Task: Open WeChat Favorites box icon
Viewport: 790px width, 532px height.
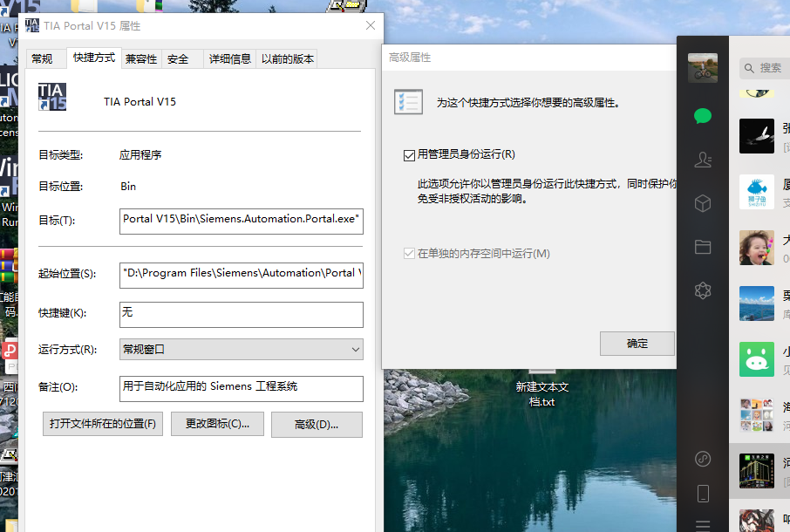Action: pos(703,203)
